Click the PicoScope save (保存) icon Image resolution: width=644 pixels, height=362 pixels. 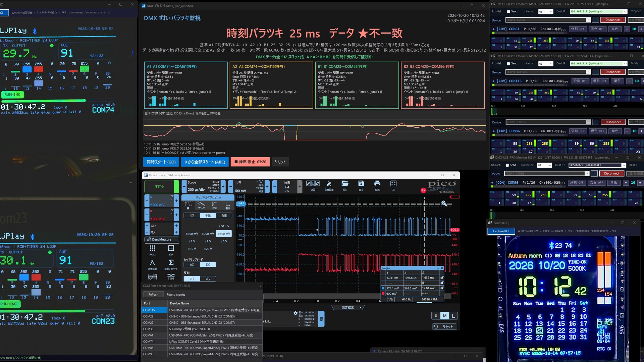coord(361,185)
